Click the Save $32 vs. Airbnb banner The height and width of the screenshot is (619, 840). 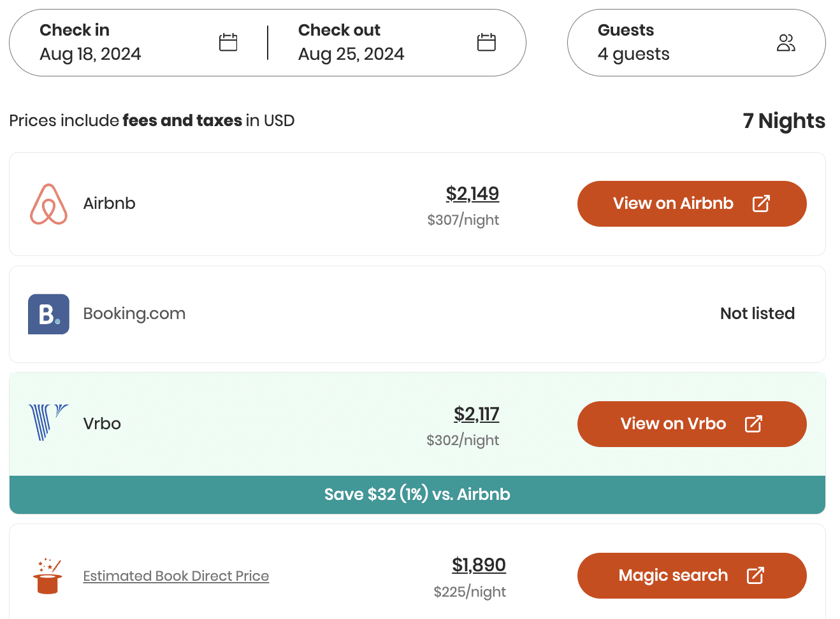(417, 494)
